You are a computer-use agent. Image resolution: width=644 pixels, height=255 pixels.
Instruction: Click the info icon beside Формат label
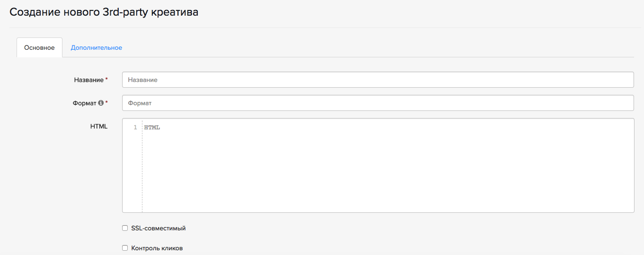tap(101, 103)
